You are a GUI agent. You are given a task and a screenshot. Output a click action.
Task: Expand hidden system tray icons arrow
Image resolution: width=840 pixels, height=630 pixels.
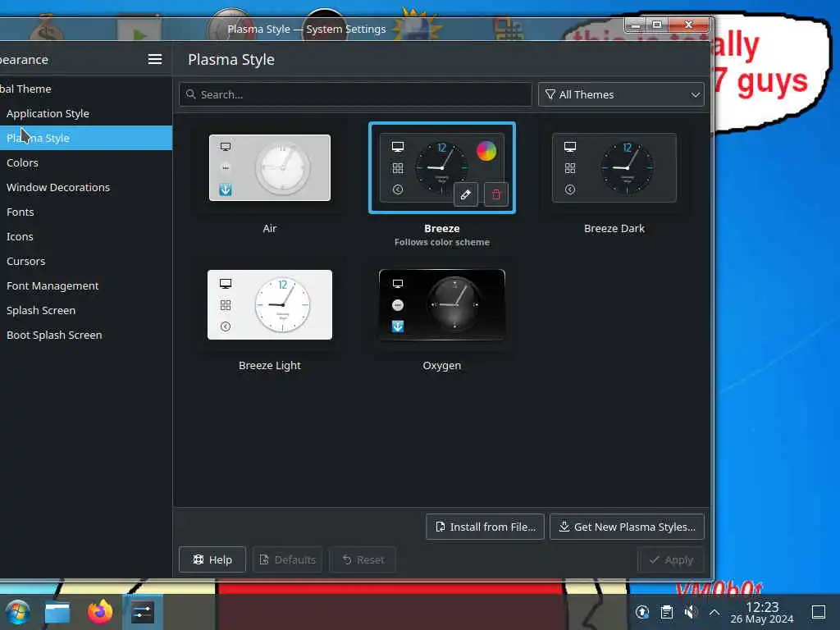(x=714, y=612)
